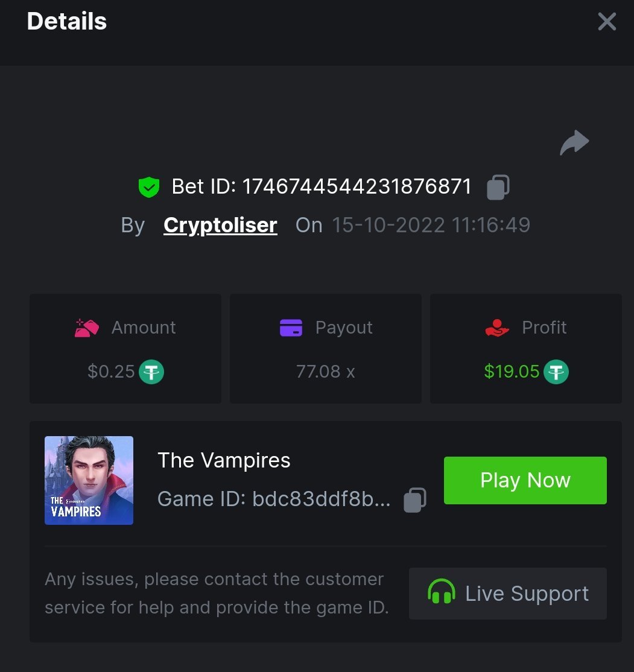
Task: Copy the Bet ID to clipboard
Action: click(498, 187)
